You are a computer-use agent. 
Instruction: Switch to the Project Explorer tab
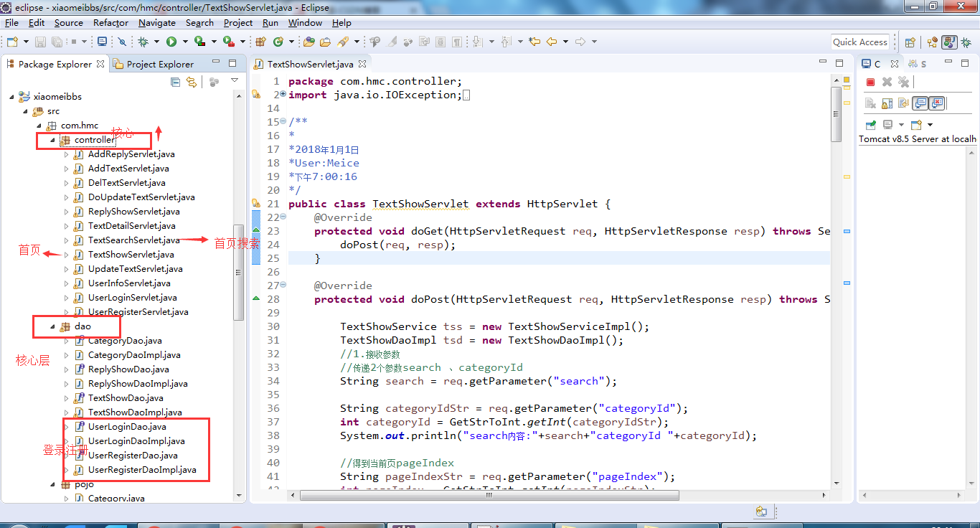point(154,64)
